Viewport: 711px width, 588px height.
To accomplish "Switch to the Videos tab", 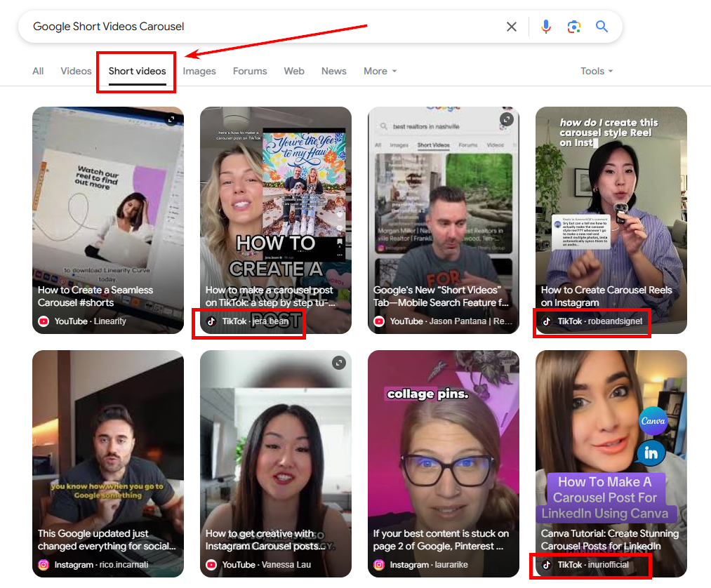I will click(77, 71).
